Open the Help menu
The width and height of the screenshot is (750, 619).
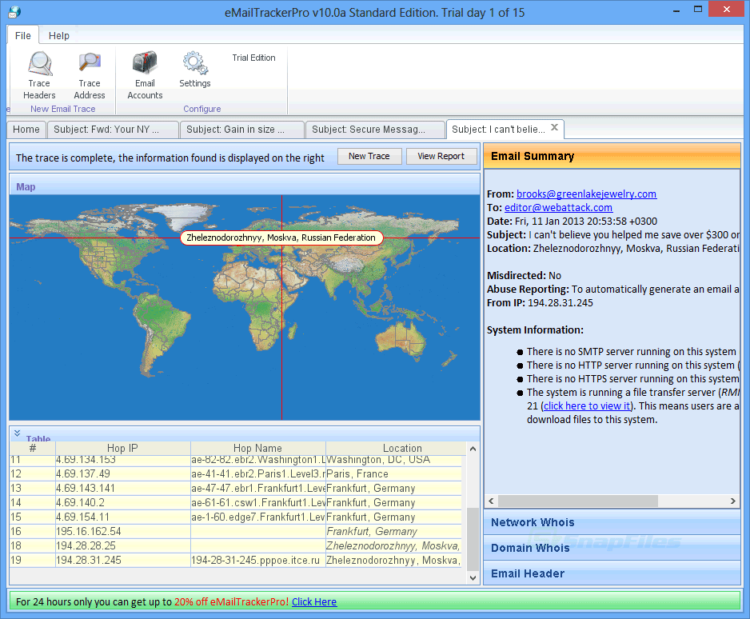tap(59, 35)
